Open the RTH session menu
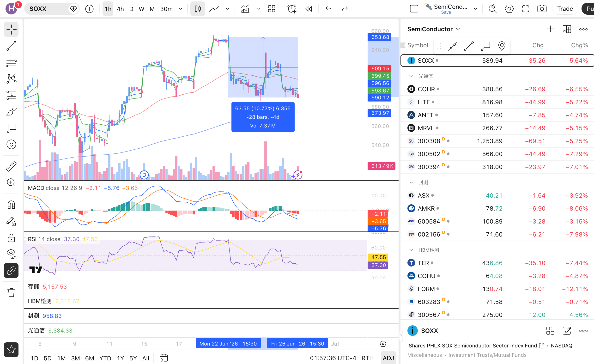 [x=367, y=358]
